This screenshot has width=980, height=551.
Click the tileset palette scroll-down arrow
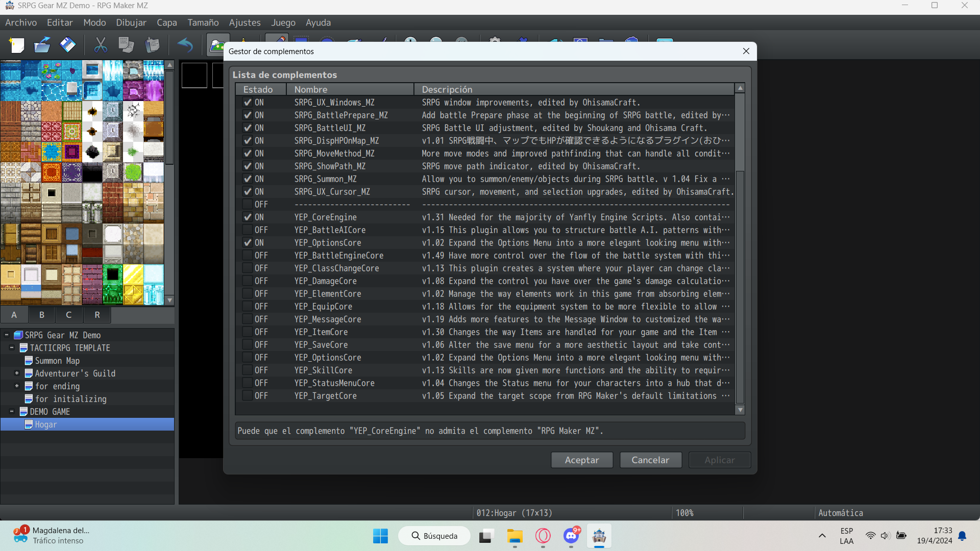pos(170,300)
